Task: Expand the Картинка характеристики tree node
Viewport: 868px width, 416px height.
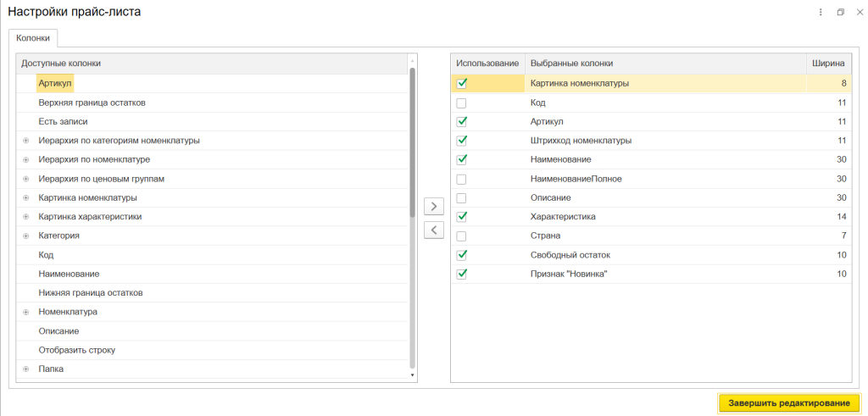Action: click(x=25, y=217)
